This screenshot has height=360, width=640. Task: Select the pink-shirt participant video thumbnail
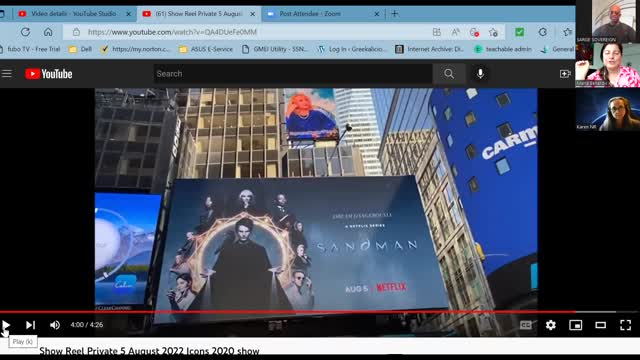(608, 65)
